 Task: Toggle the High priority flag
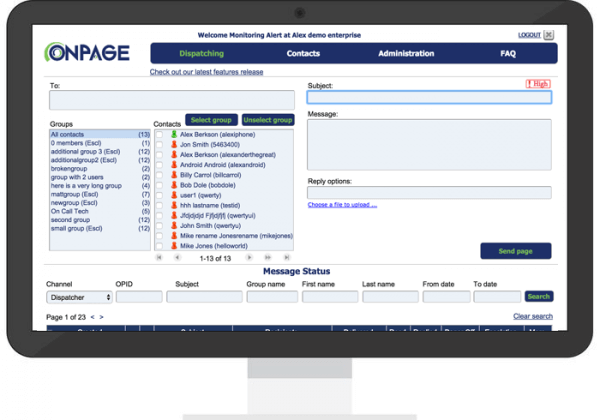coord(538,84)
